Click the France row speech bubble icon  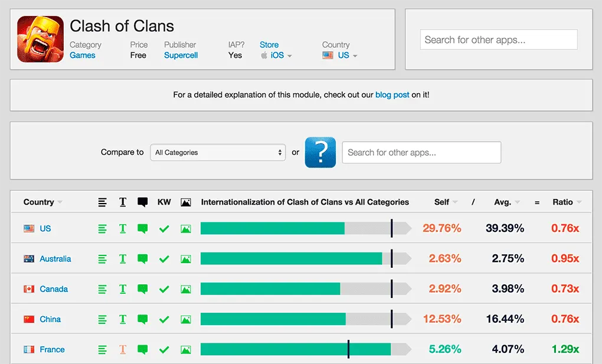pyautogui.click(x=142, y=350)
